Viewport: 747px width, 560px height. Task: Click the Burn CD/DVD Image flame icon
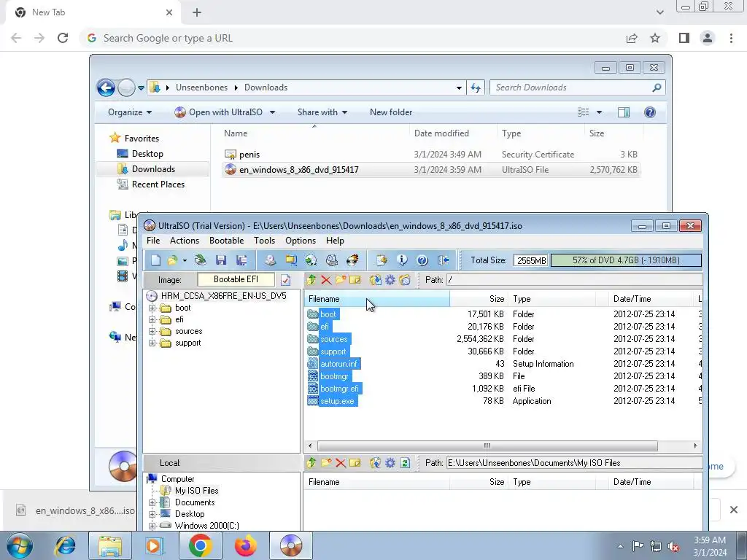click(352, 260)
